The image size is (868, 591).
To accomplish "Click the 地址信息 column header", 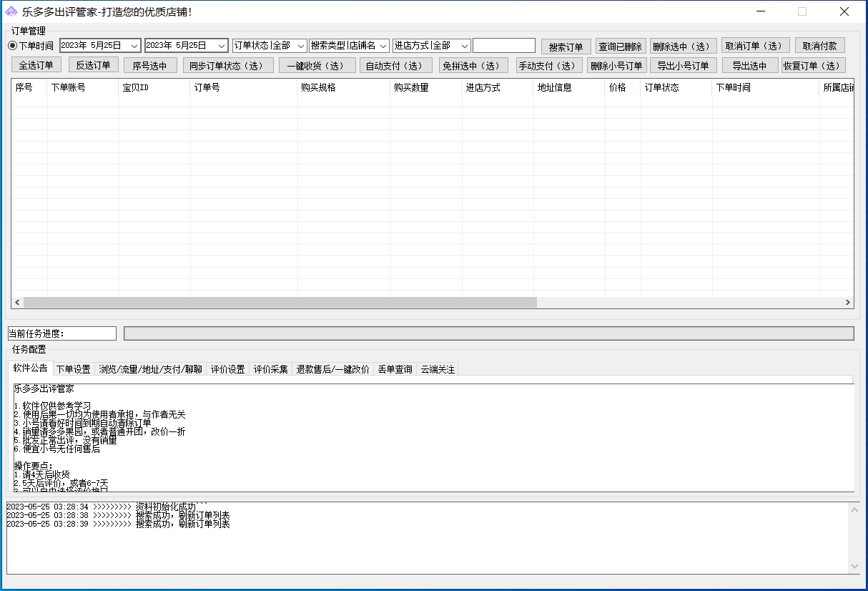I will click(x=569, y=87).
